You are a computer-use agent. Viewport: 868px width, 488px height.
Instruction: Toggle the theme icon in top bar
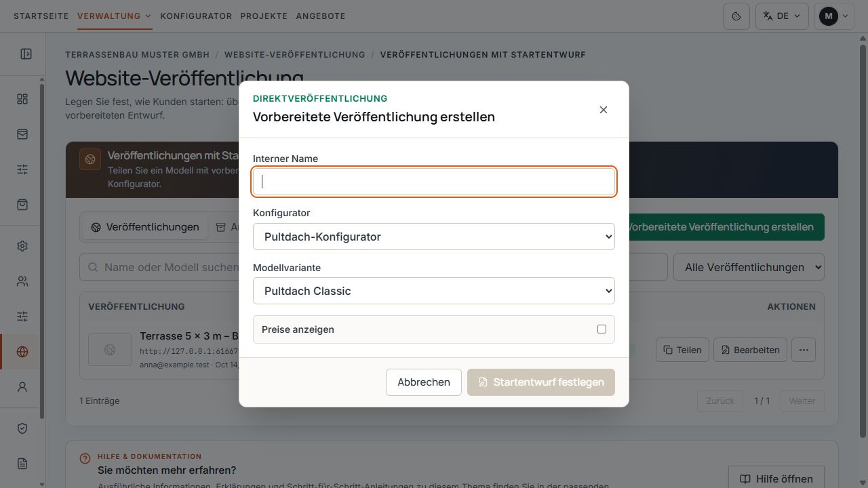pyautogui.click(x=736, y=16)
